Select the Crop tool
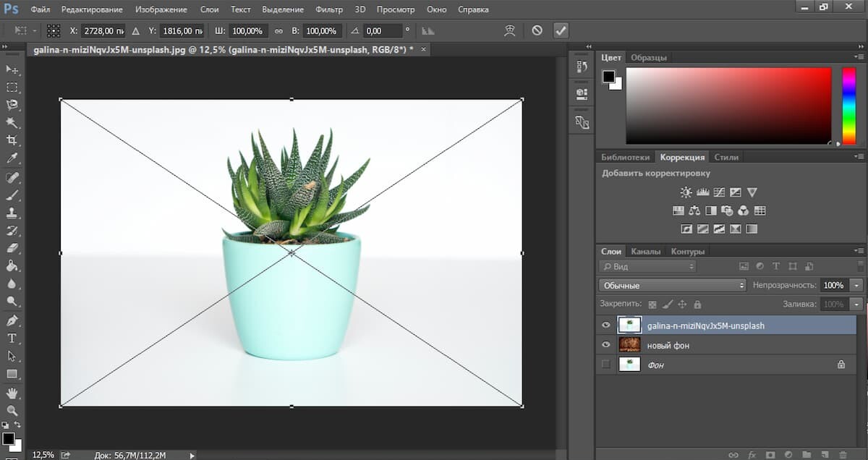Image resolution: width=868 pixels, height=460 pixels. tap(12, 140)
